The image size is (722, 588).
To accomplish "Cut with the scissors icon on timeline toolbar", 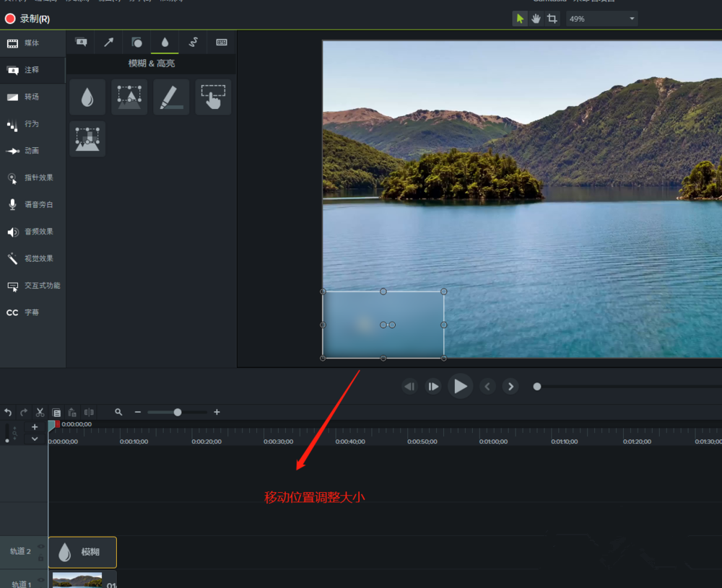I will click(40, 412).
